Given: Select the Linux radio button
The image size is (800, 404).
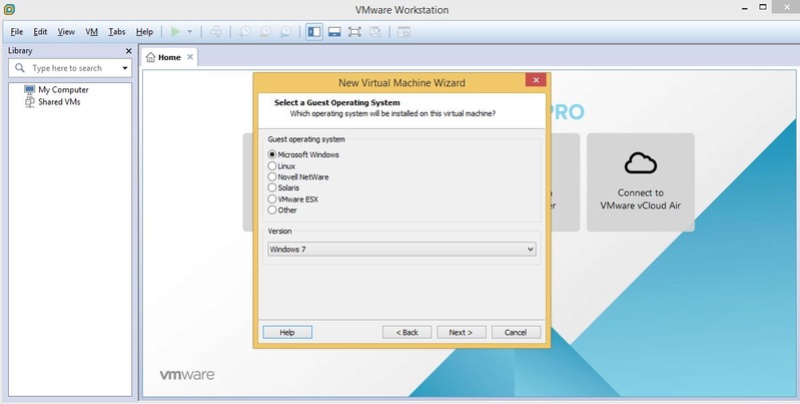Looking at the screenshot, I should click(272, 166).
